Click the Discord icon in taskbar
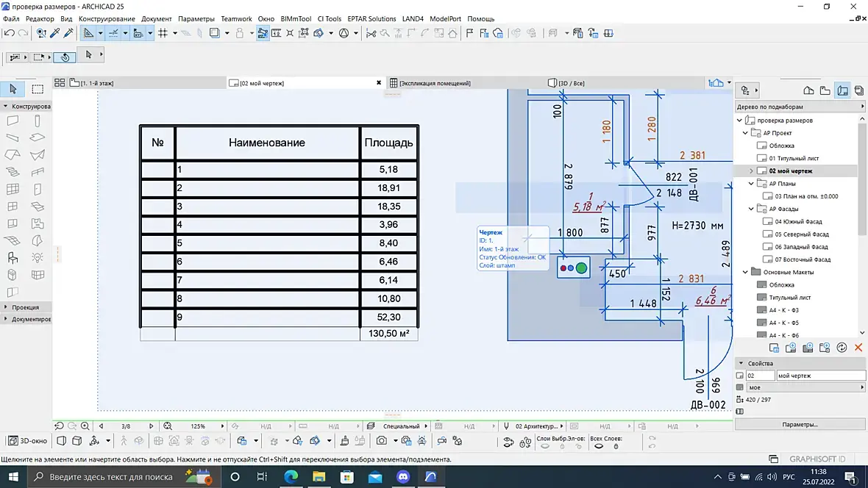The width and height of the screenshot is (868, 488). pyautogui.click(x=403, y=476)
